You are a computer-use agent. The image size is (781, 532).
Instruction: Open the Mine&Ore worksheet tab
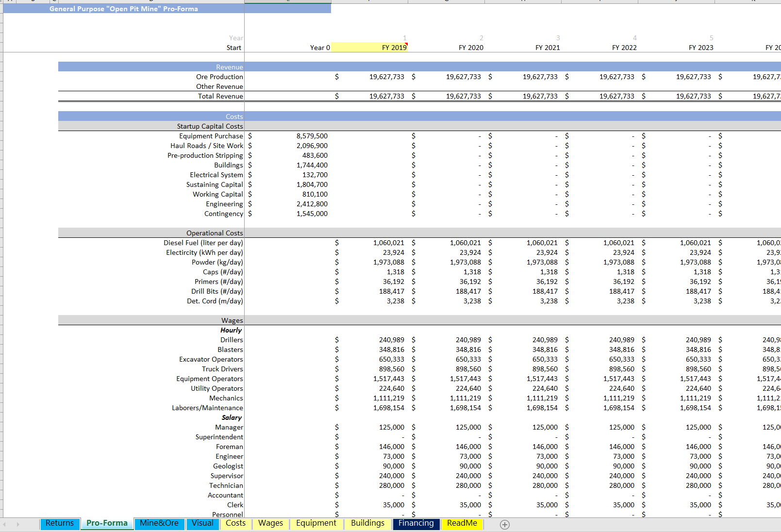(159, 524)
